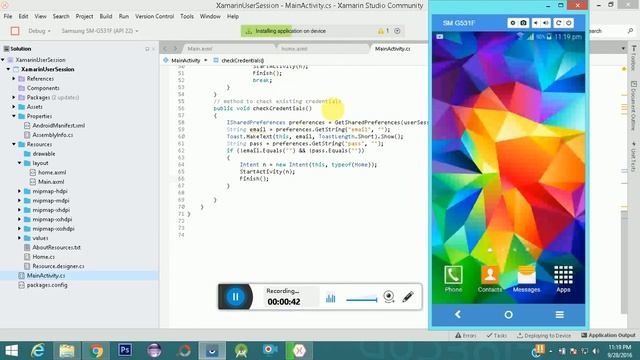Click the device settings gear icon
Image resolution: width=640 pixels, height=360 pixels.
(x=513, y=23)
